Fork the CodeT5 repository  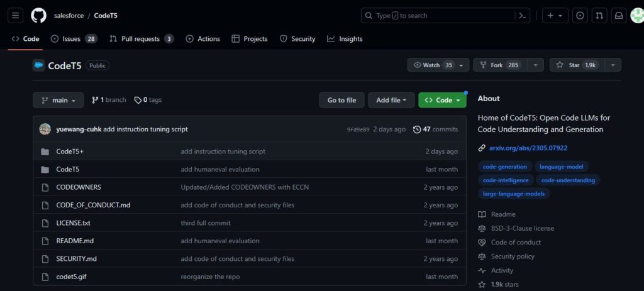tap(500, 65)
